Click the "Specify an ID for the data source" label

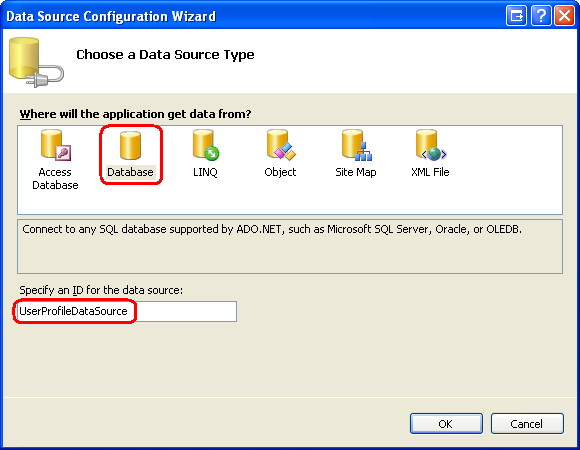coord(101,290)
